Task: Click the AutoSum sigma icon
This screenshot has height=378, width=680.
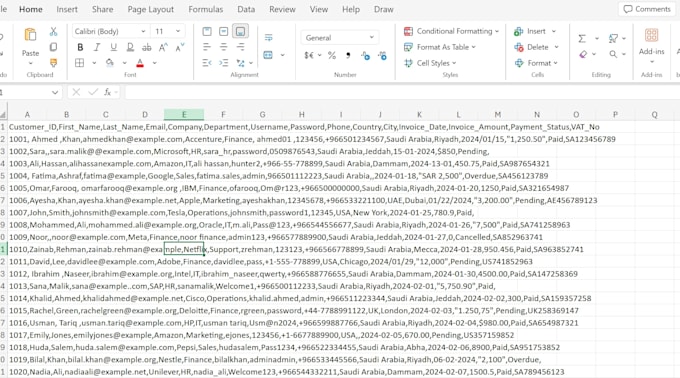Action: point(582,39)
